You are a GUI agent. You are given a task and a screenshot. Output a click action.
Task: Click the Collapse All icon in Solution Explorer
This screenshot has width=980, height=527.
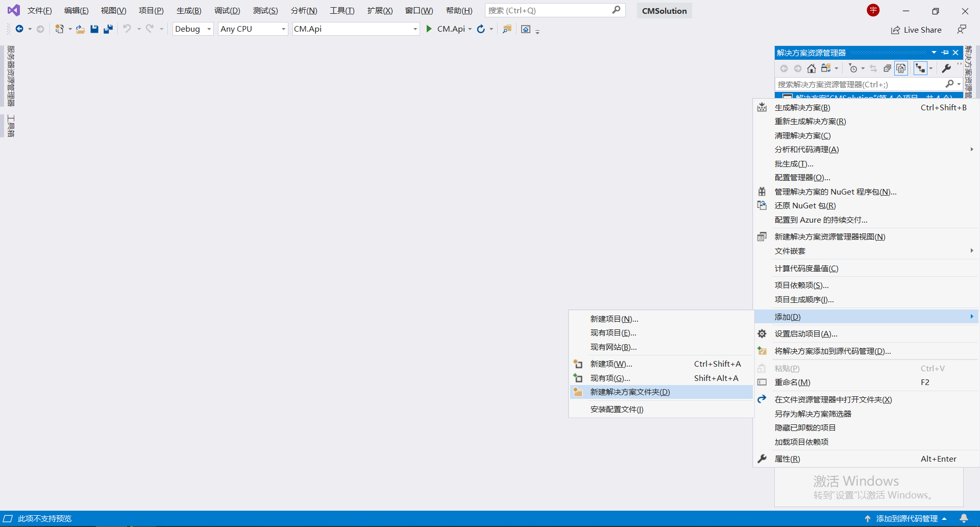click(x=887, y=68)
